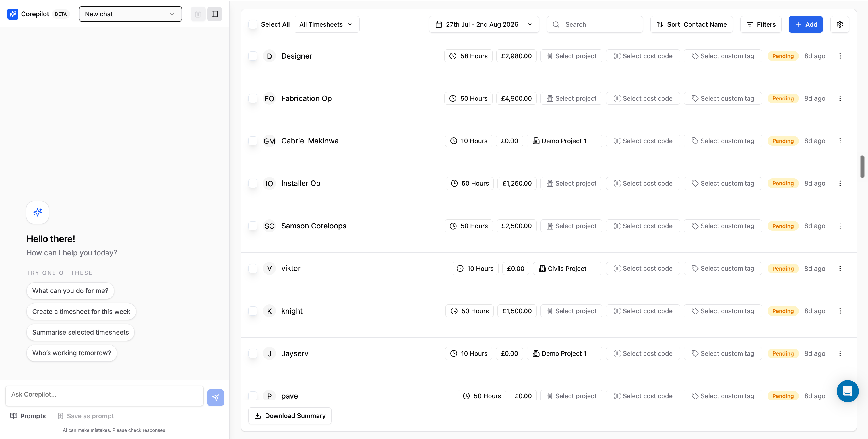Click the FO avatar for Fabrication Op
Viewport: 868px width, 439px height.
pos(269,98)
